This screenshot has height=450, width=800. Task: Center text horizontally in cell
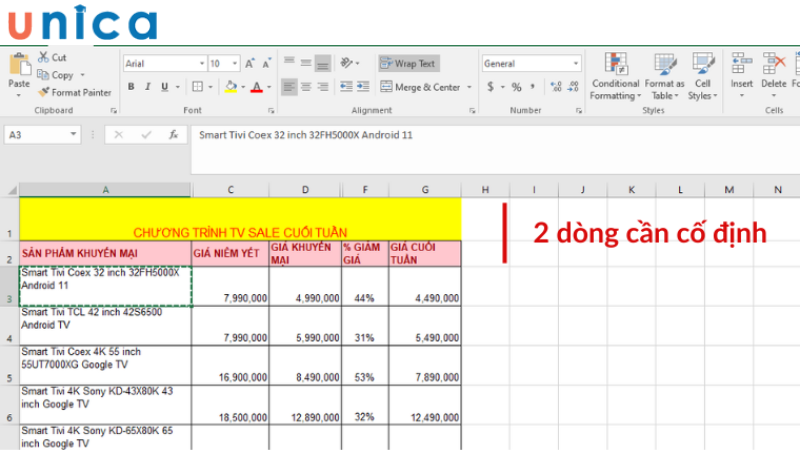pyautogui.click(x=306, y=87)
